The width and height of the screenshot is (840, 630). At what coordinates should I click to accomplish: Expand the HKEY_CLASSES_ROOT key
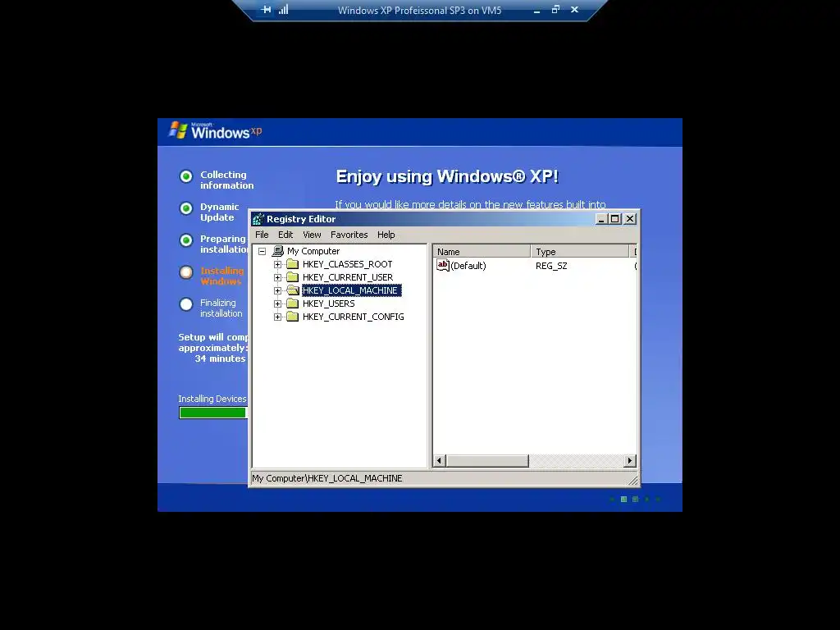tap(277, 264)
